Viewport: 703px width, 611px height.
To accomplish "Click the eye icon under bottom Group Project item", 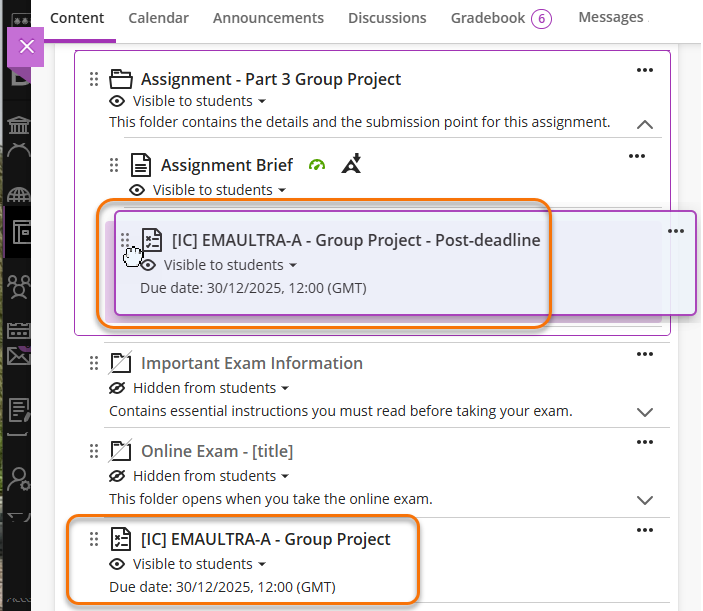I will 117,564.
